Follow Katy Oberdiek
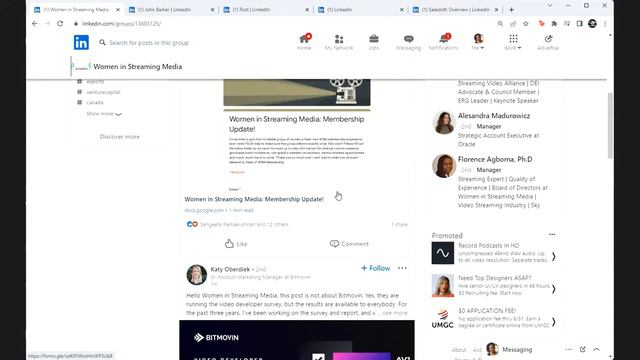This screenshot has height=360, width=640. click(x=376, y=268)
